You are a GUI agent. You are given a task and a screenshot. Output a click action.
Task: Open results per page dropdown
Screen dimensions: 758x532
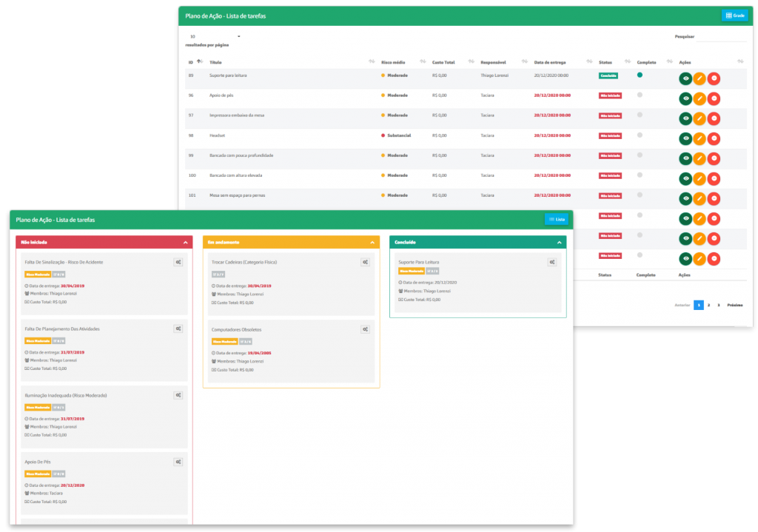click(x=215, y=36)
